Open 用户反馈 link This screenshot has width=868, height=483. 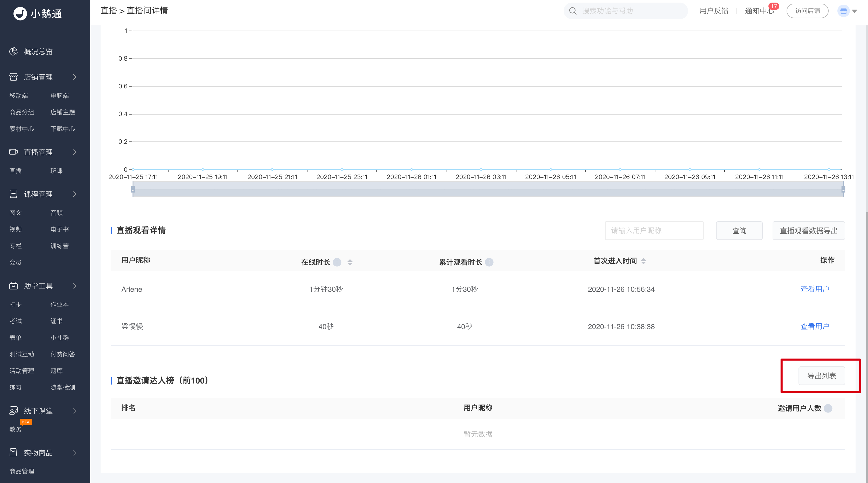[x=714, y=11]
